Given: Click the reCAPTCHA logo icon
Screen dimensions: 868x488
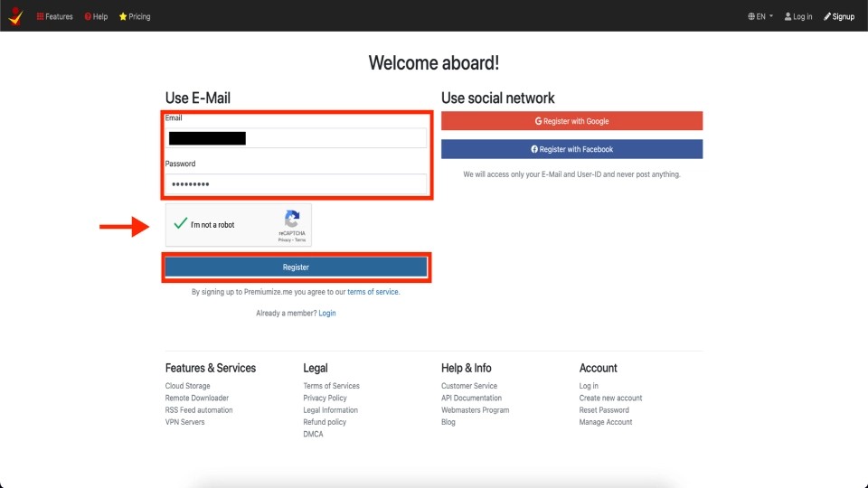Looking at the screenshot, I should 292,219.
